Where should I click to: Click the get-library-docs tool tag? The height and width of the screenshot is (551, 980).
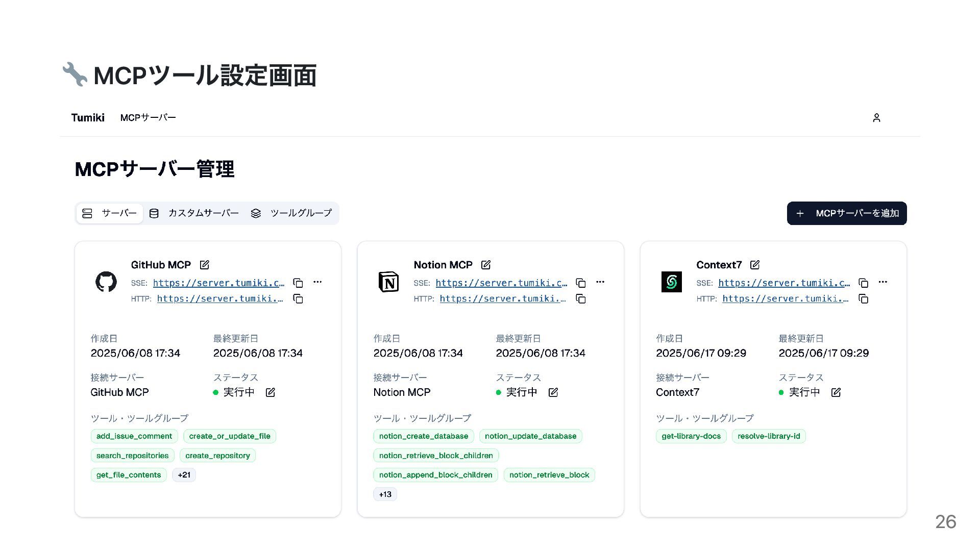pyautogui.click(x=691, y=436)
